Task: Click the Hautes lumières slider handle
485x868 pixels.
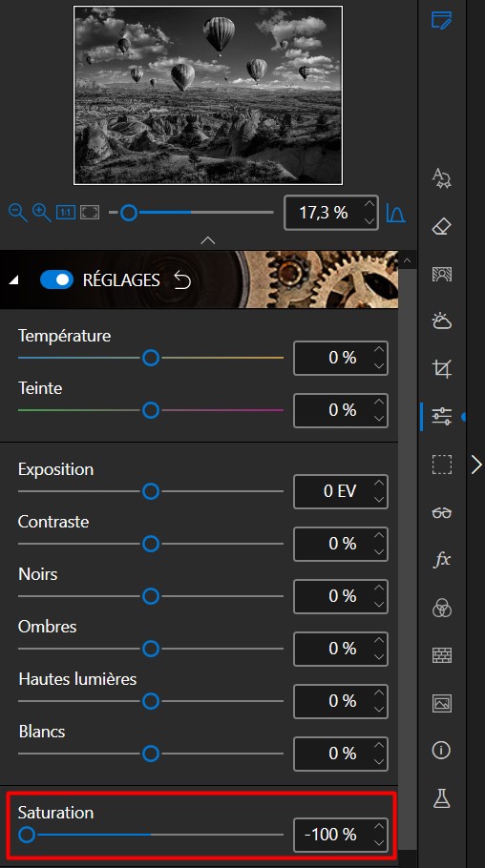Action: [x=151, y=701]
